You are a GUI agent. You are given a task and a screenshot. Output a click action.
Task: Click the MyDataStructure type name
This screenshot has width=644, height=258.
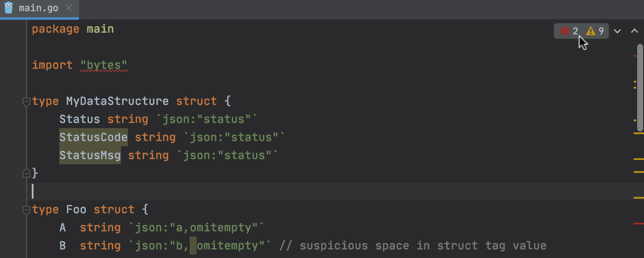tap(117, 101)
